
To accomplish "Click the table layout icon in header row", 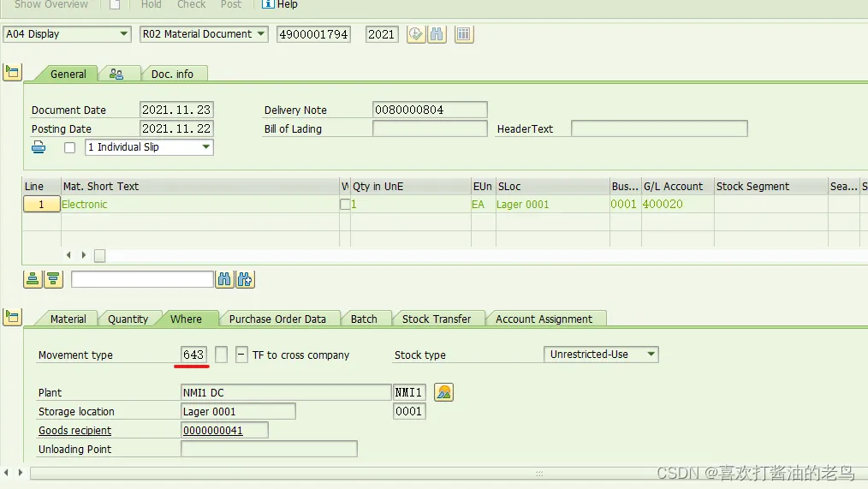I will [464, 34].
